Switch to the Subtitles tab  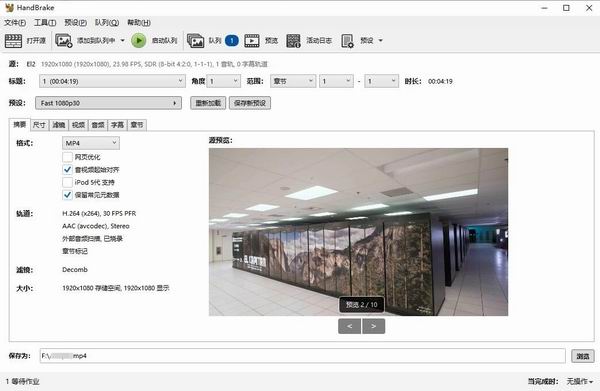point(117,125)
